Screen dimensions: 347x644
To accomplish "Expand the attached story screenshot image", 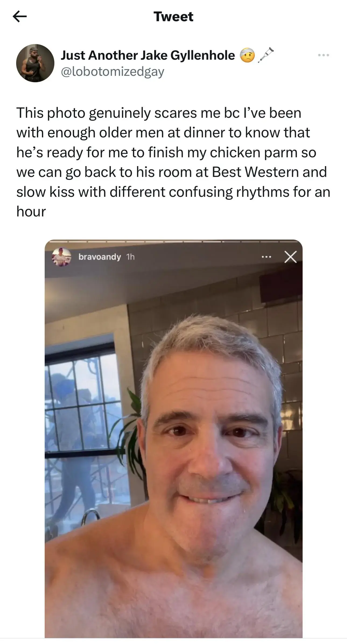I will tap(173, 439).
